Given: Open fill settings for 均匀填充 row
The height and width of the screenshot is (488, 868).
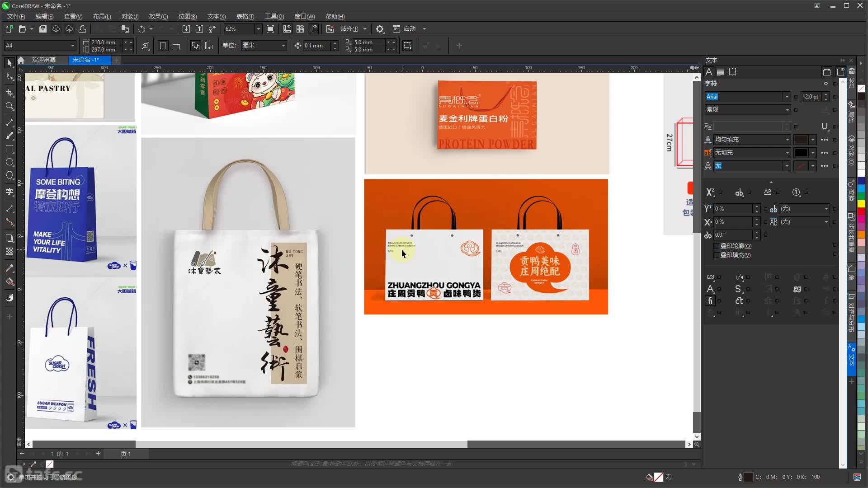Looking at the screenshot, I should (825, 140).
